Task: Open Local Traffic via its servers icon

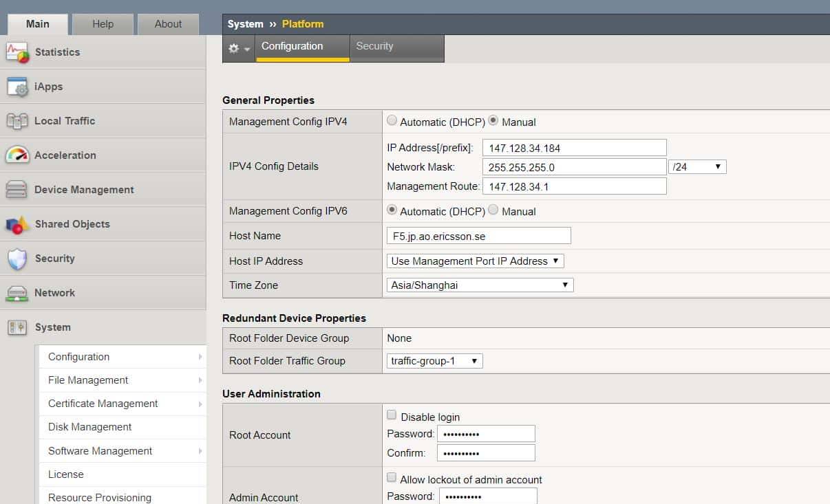Action: click(x=17, y=121)
